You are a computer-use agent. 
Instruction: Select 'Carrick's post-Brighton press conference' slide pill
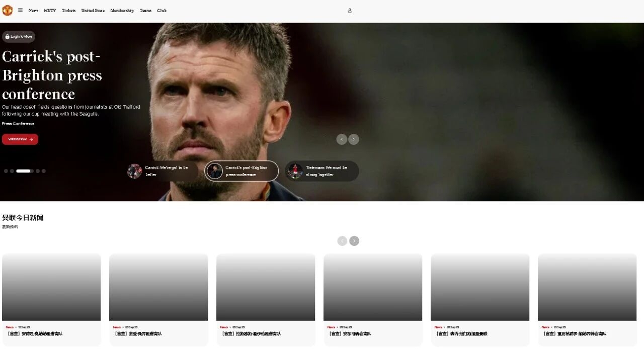[x=242, y=171]
